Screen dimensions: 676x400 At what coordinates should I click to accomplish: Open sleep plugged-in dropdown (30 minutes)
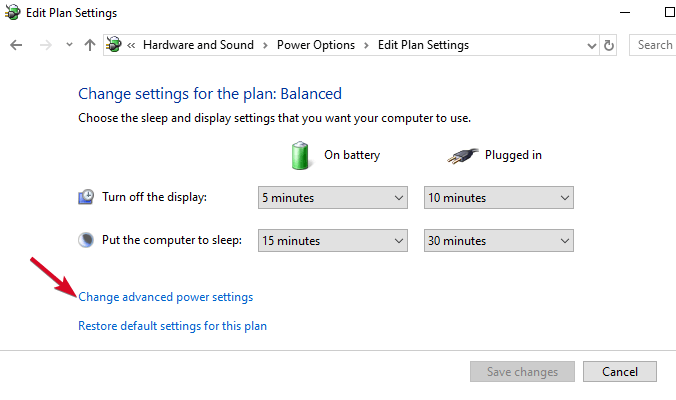499,241
